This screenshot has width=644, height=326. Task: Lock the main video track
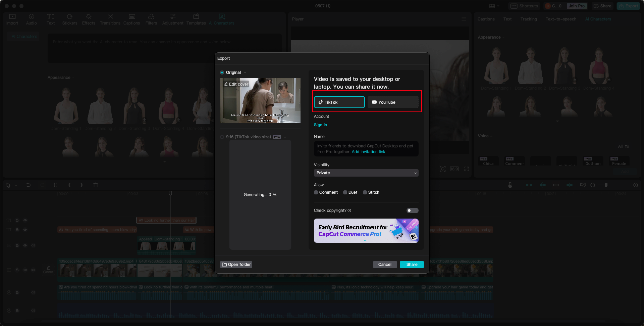[17, 270]
